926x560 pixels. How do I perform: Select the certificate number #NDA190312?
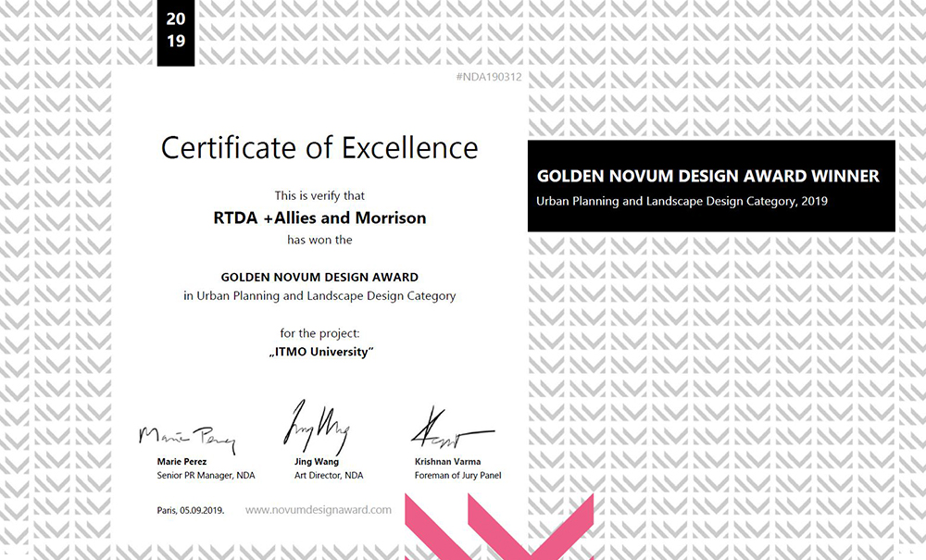[x=489, y=77]
